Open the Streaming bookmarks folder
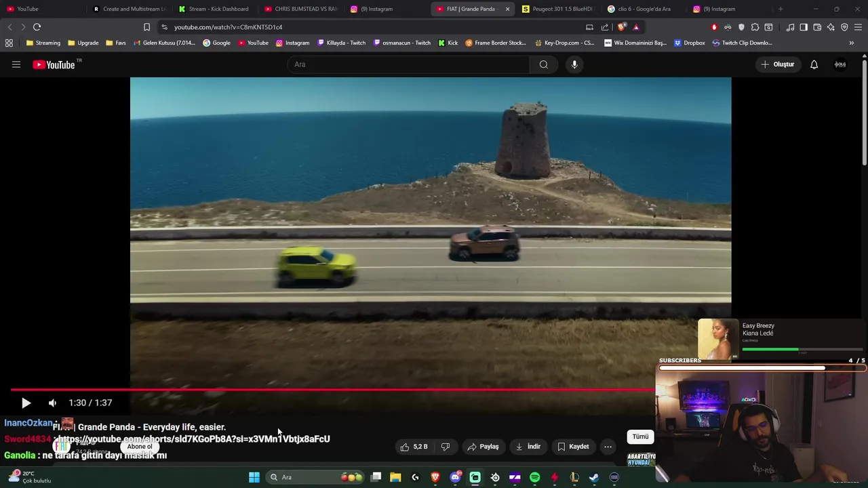 (x=43, y=43)
